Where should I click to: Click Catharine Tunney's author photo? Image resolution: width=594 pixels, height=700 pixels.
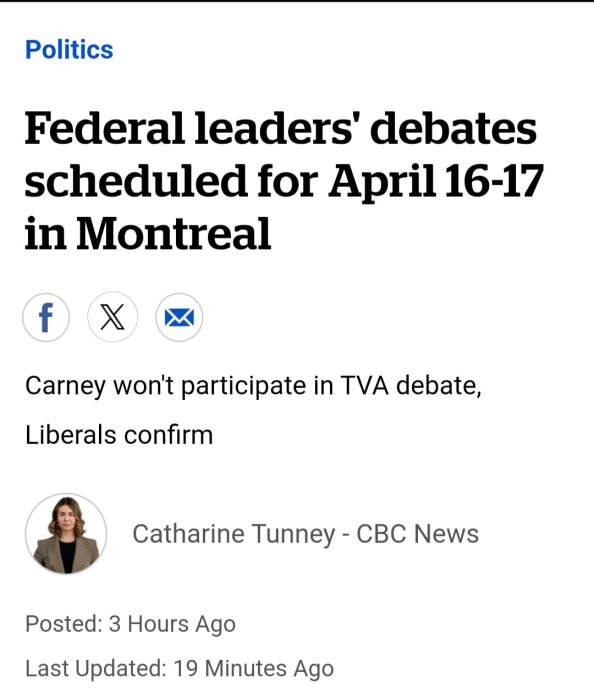66,533
